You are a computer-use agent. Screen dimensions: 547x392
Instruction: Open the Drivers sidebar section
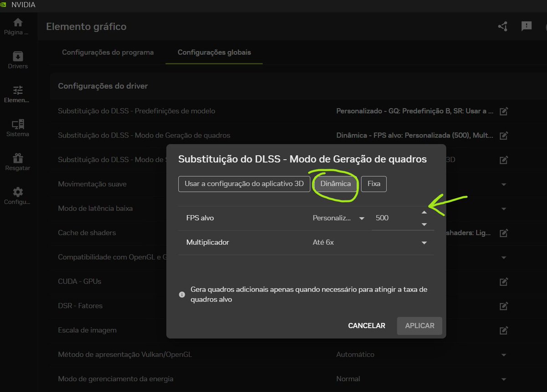(x=18, y=60)
